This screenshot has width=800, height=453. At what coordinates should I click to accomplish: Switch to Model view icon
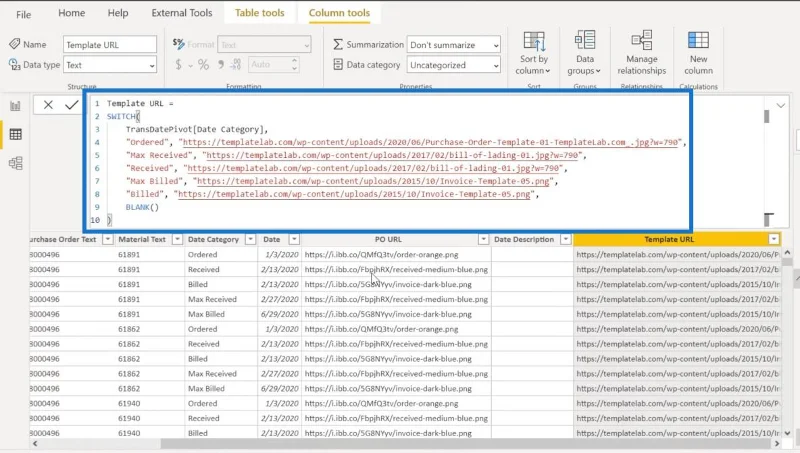[16, 163]
